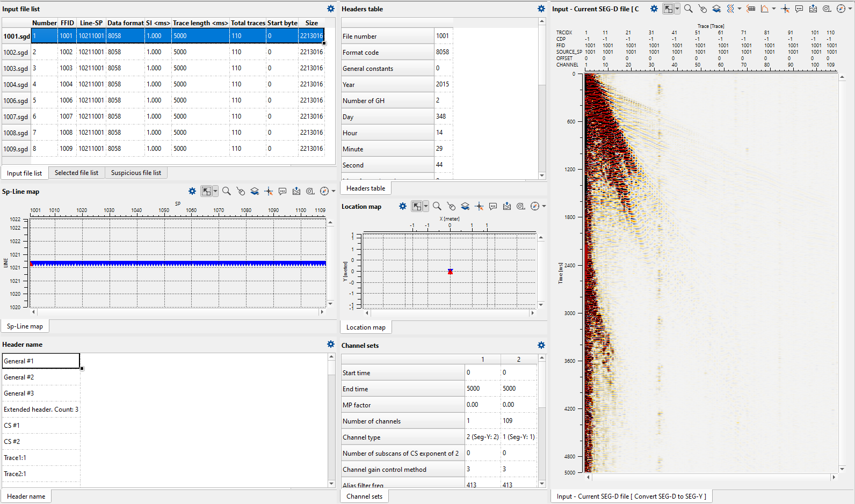
Task: Open the Suspicious file list tab
Action: point(136,173)
